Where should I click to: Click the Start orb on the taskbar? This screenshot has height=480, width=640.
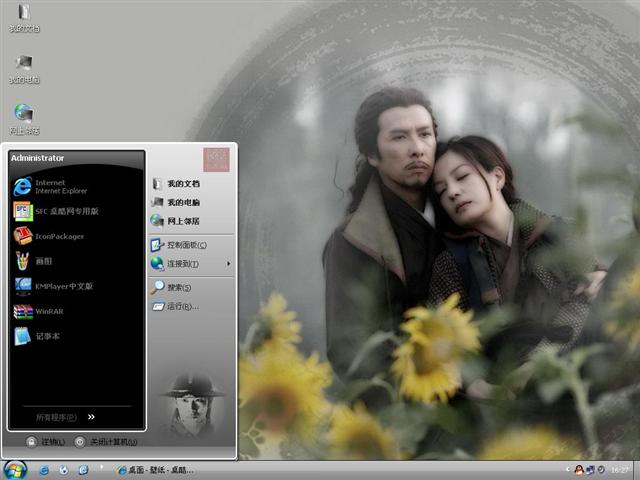[x=15, y=469]
